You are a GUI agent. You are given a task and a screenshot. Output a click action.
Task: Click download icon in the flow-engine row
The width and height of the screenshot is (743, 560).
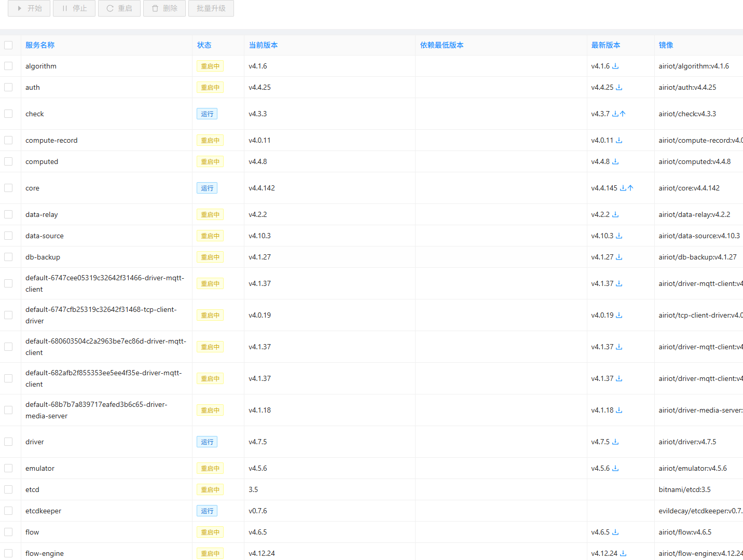623,553
